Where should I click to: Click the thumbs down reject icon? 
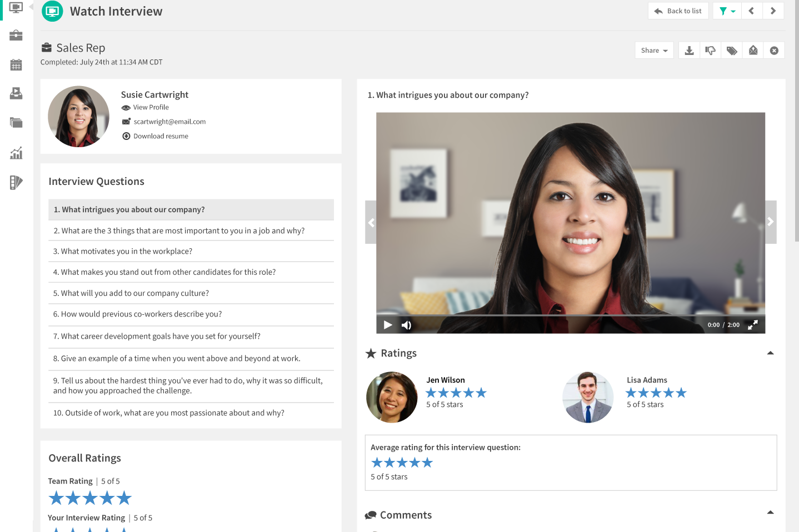pos(710,51)
